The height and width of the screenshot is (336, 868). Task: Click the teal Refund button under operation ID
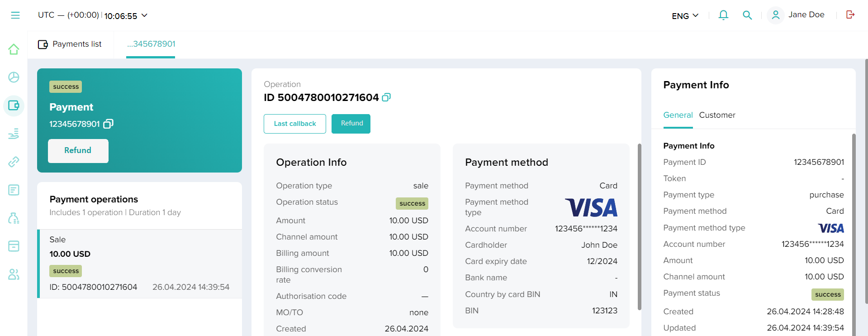[351, 124]
